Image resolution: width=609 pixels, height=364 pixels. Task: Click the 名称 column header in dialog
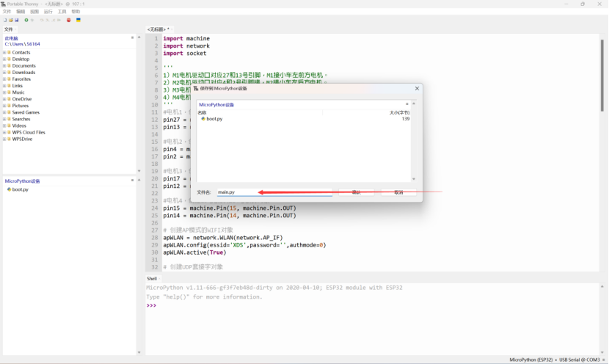pos(202,113)
